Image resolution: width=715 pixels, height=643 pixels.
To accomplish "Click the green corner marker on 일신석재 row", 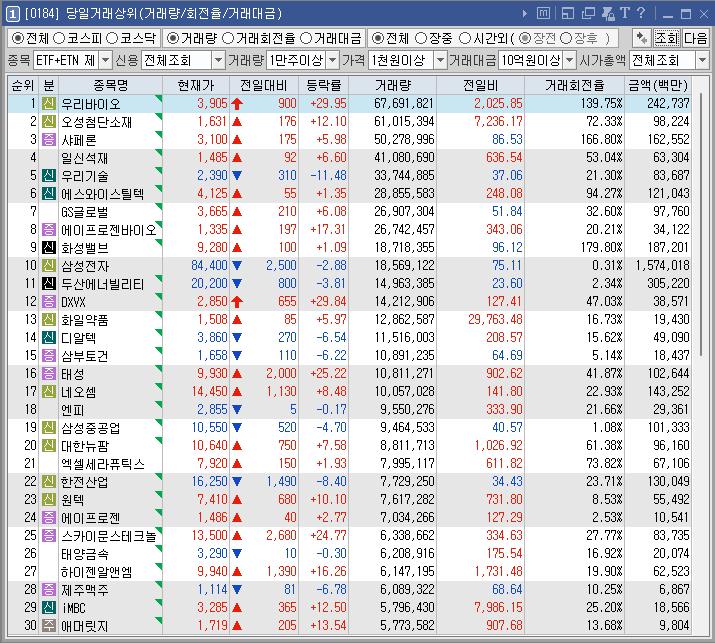I will click(x=159, y=152).
